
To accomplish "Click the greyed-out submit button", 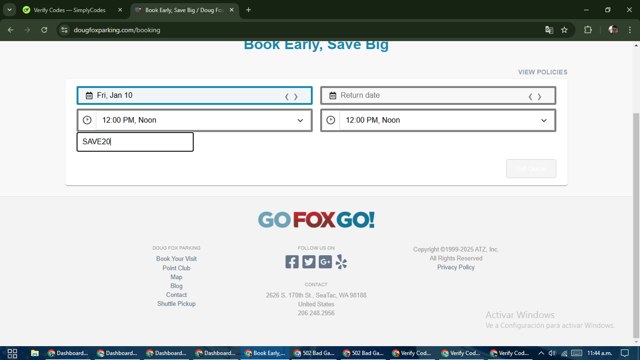I will [531, 169].
